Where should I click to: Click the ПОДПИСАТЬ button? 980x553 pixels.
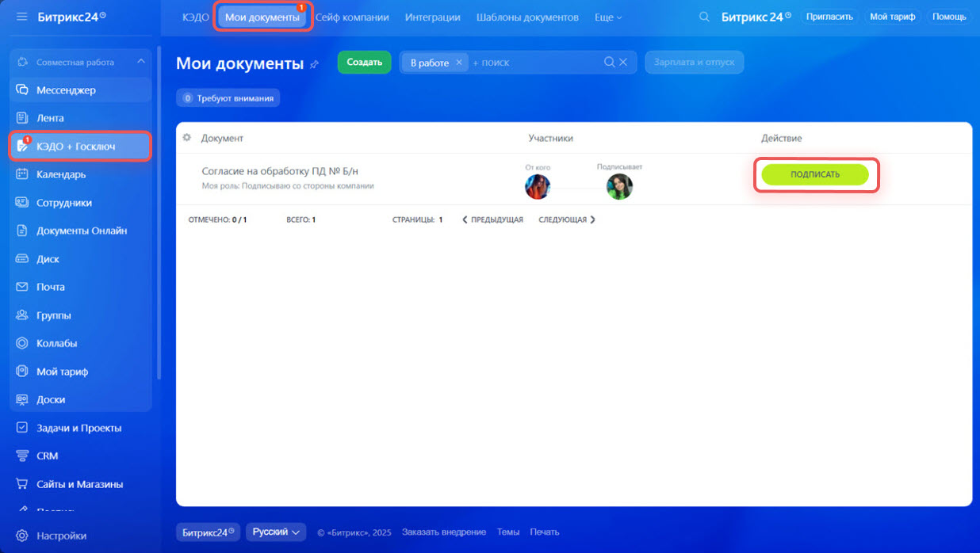coord(815,174)
